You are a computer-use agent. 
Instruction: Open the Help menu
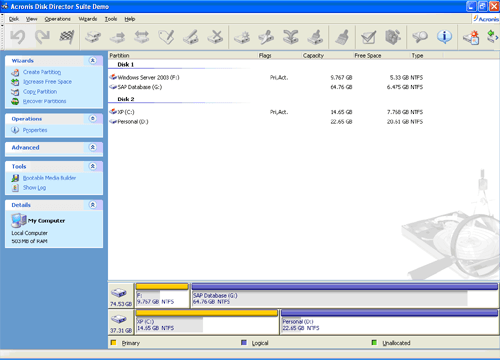[130, 19]
